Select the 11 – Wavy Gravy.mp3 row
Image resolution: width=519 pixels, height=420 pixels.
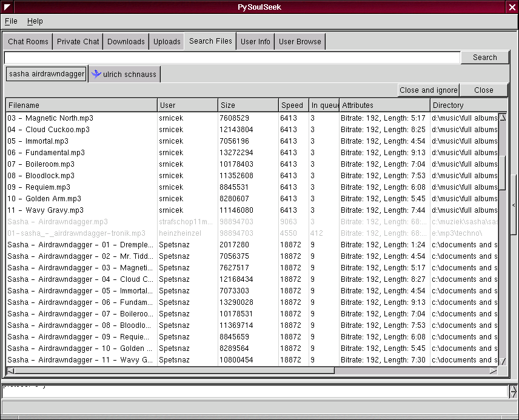252,210
